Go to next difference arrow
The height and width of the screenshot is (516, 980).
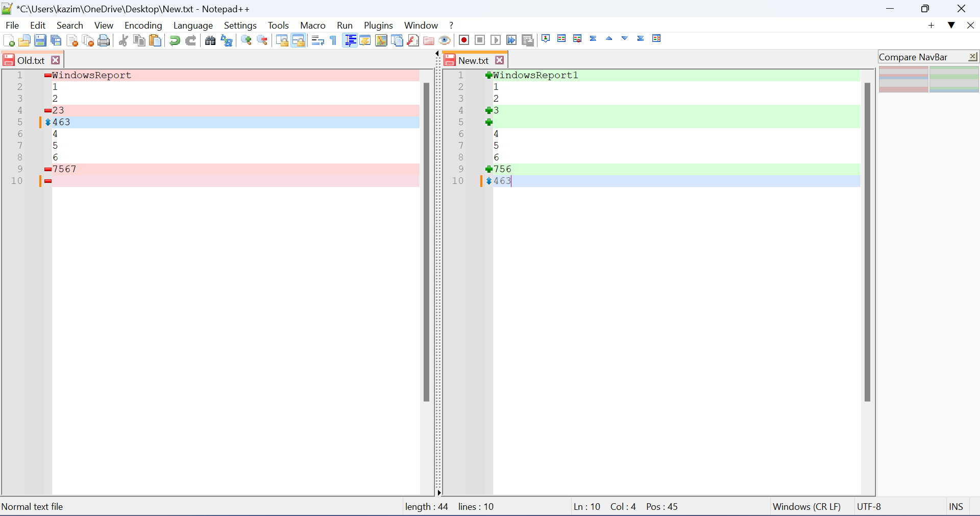625,38
